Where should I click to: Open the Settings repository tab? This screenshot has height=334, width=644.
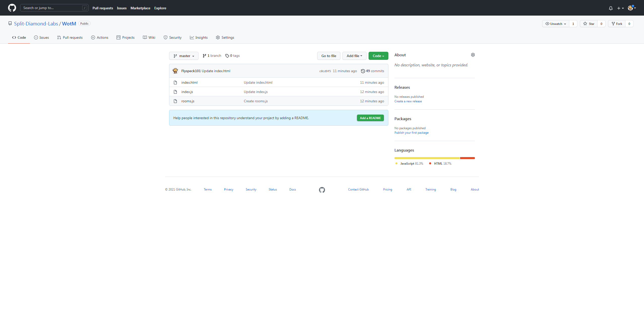225,37
